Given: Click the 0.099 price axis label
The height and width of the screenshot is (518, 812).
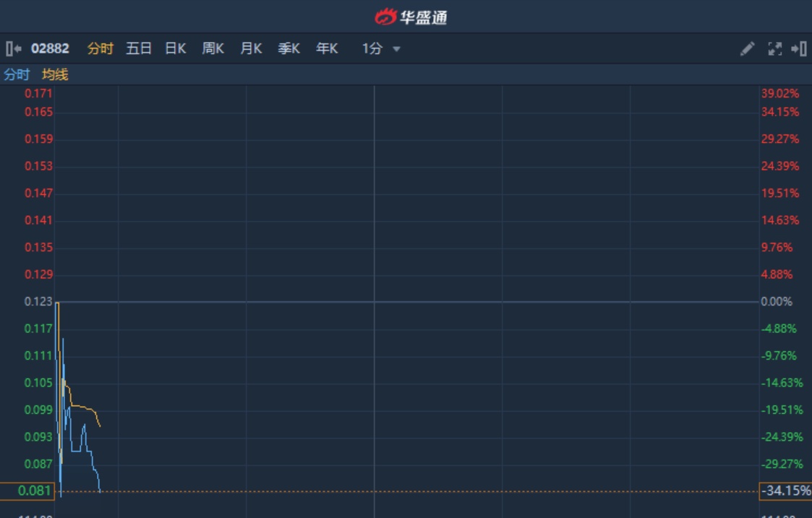Looking at the screenshot, I should pyautogui.click(x=38, y=410).
